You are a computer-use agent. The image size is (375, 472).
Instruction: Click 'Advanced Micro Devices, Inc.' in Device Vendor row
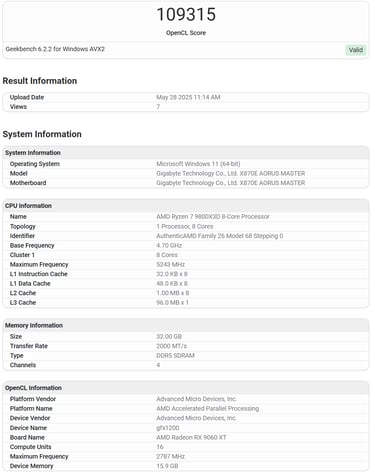pyautogui.click(x=197, y=418)
